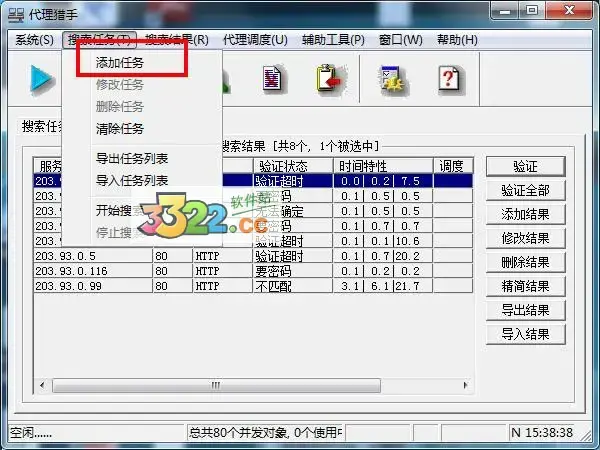Open the 帮助(H) menu

click(457, 40)
